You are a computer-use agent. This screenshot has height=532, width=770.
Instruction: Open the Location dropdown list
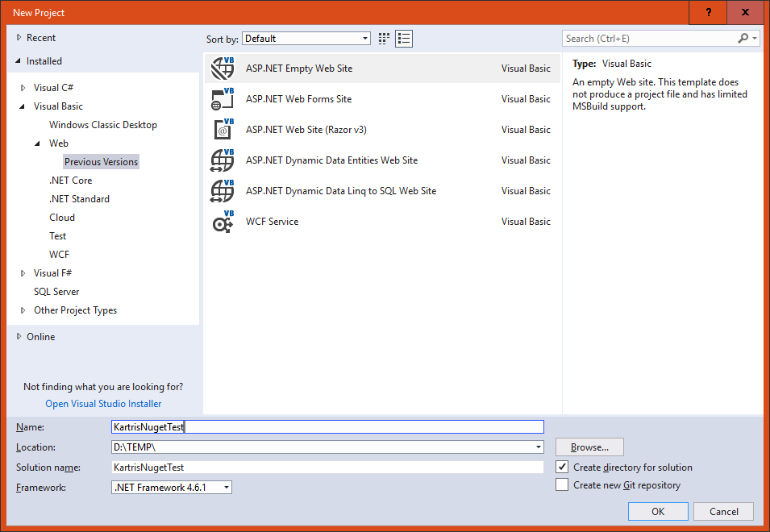[539, 447]
